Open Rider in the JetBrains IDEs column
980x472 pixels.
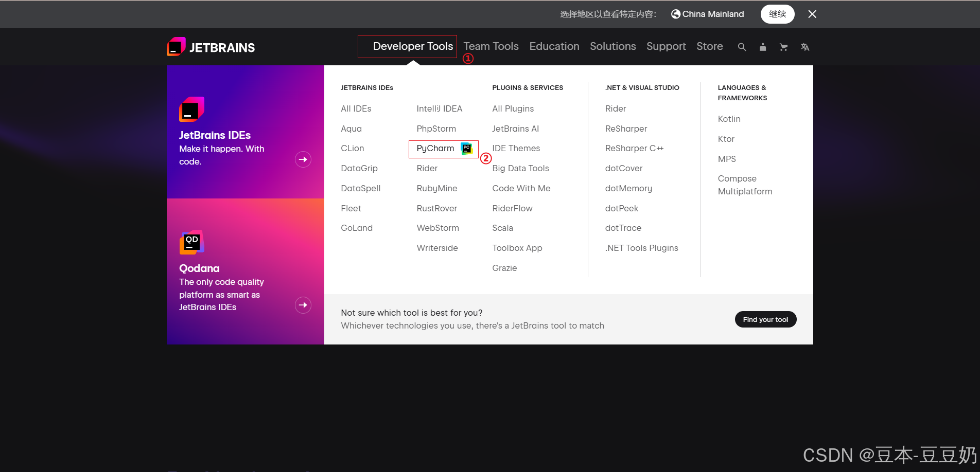click(x=427, y=168)
